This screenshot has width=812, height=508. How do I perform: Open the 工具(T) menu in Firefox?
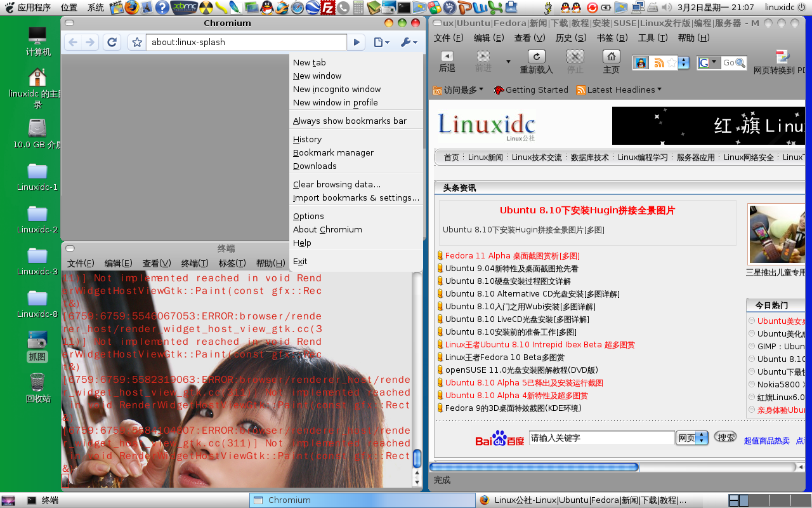(x=653, y=37)
